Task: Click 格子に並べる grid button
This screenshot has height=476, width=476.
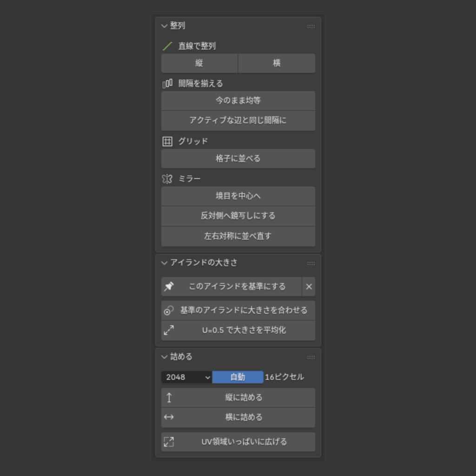Action: pos(238,159)
